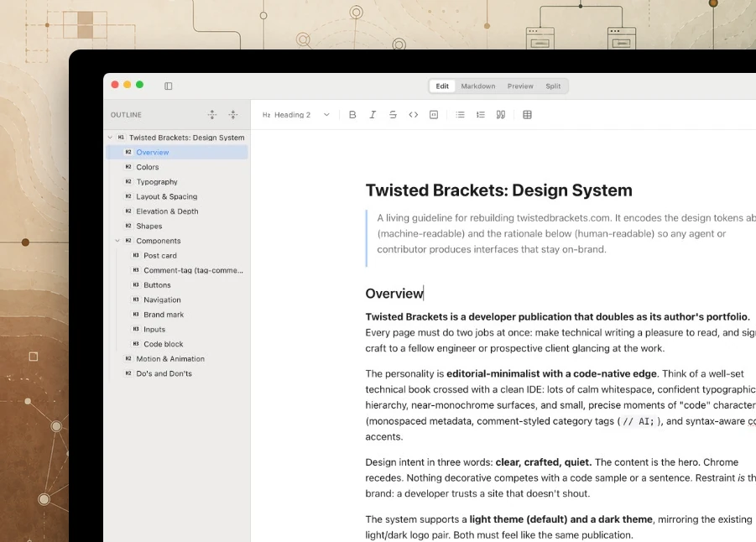This screenshot has height=542, width=756.
Task: Go to Motion & Animation section
Action: tap(177, 359)
